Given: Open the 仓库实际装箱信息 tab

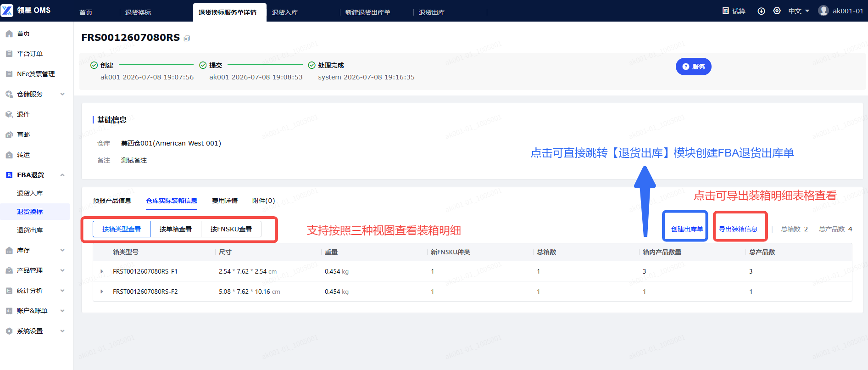Looking at the screenshot, I should (x=172, y=201).
